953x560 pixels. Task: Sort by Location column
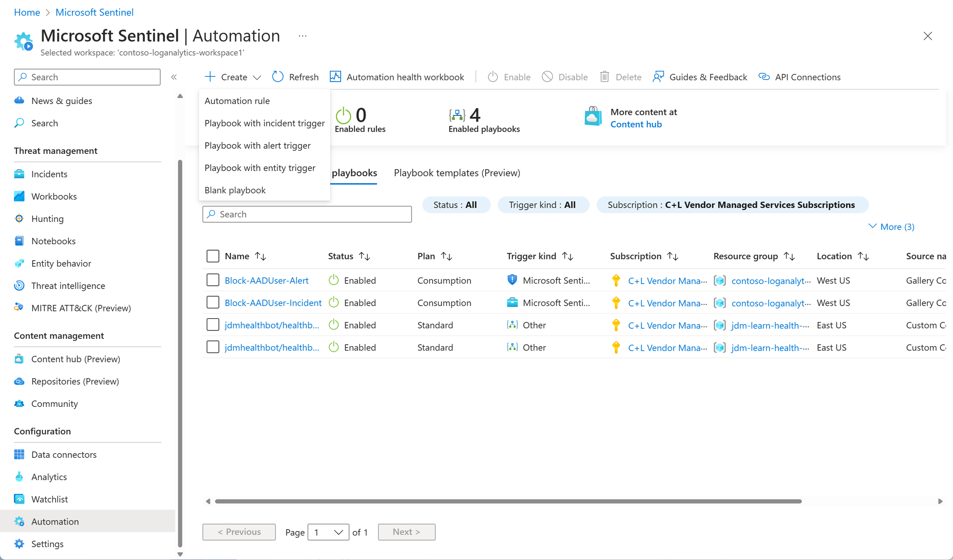tap(863, 256)
